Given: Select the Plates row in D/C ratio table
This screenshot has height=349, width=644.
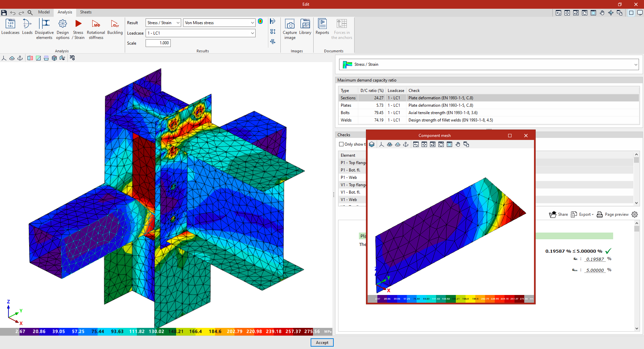Looking at the screenshot, I should [x=489, y=105].
